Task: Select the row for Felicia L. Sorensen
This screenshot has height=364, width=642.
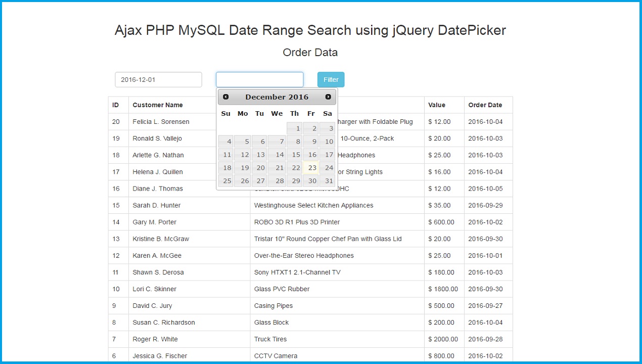Action: (160, 121)
